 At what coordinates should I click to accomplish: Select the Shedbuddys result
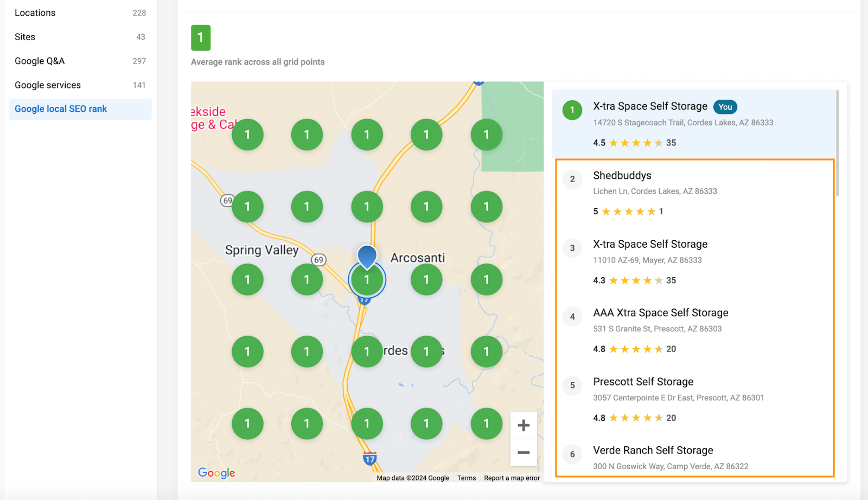[695, 193]
